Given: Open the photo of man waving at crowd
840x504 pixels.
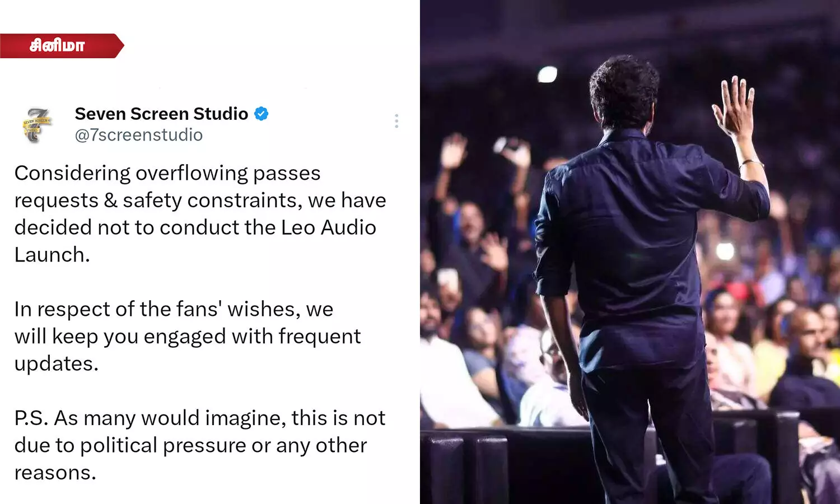Looking at the screenshot, I should click(630, 252).
